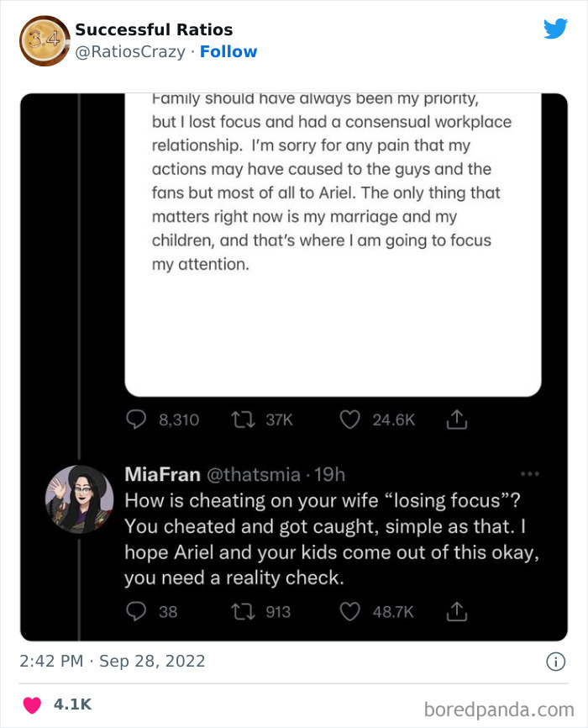Viewport: 588px width, 728px height.
Task: Open three-dot menu on MiaFran tweet
Action: pos(529,473)
